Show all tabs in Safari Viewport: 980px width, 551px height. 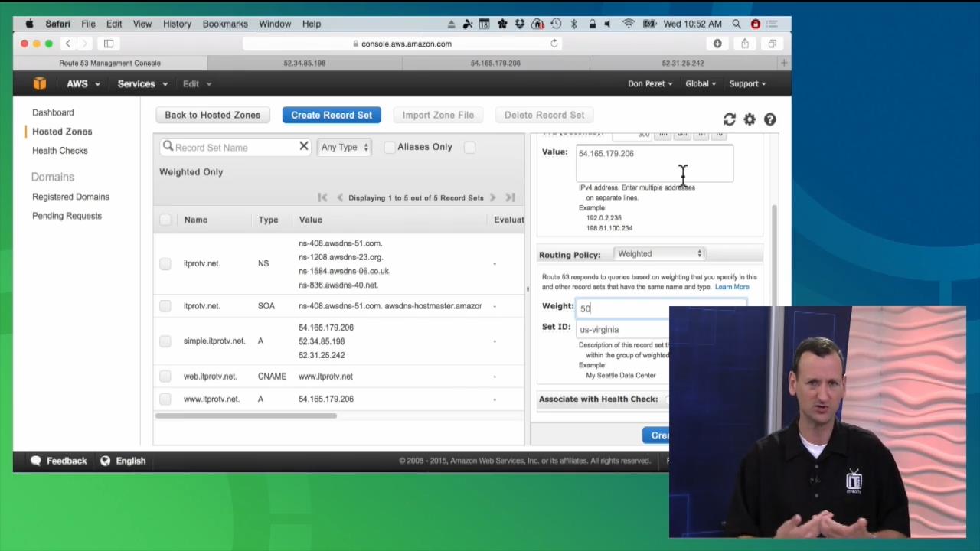[773, 44]
